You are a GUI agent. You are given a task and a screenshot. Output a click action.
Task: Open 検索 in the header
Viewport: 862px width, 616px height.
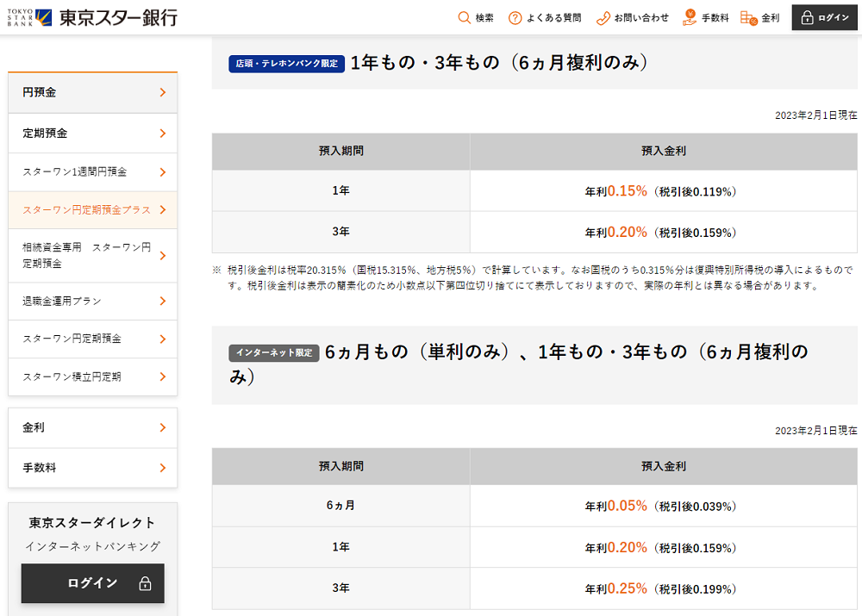tap(476, 18)
